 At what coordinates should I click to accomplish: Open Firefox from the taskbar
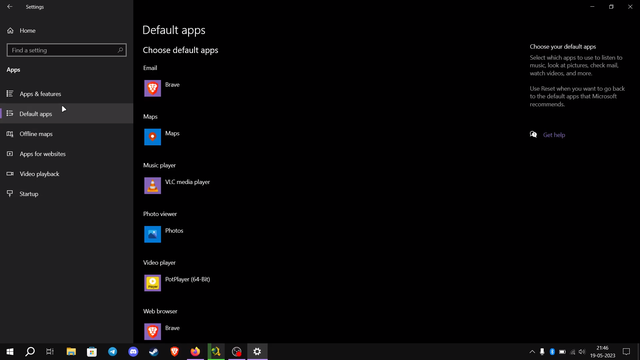coord(195,351)
